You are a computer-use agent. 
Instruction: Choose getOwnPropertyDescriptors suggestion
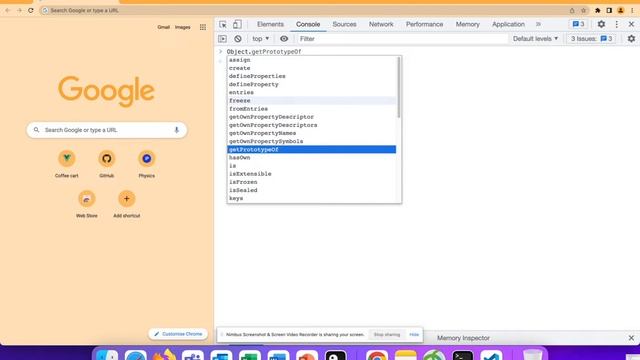[311, 125]
